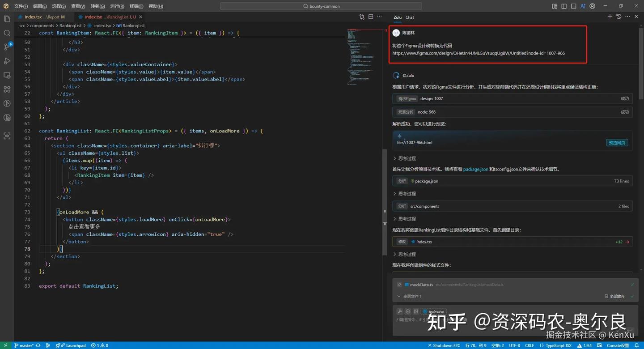644x349 pixels.
Task: Open the account profile icon in the title bar
Action: point(593,6)
